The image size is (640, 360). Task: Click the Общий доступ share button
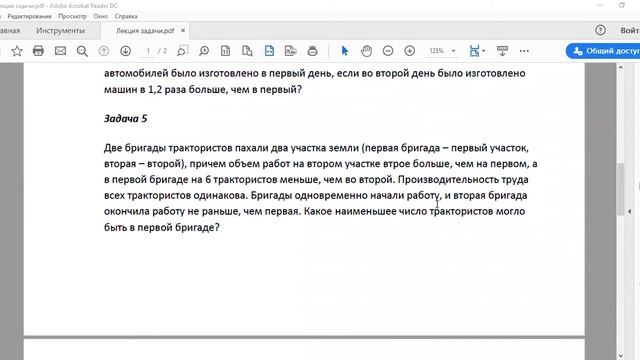tap(603, 51)
